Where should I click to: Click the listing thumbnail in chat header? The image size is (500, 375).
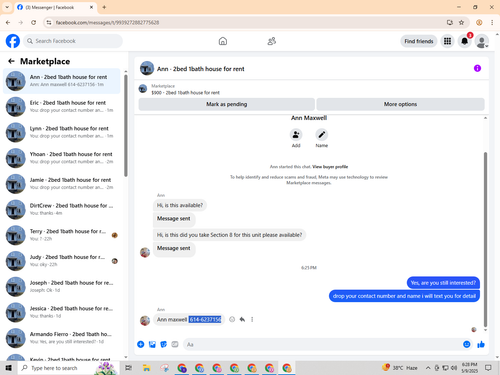tap(143, 89)
